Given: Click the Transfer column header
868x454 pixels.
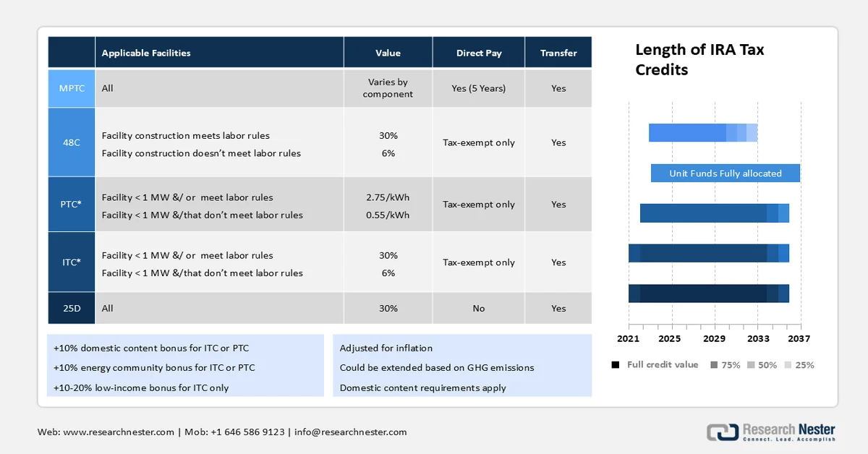Looking at the screenshot, I should click(x=558, y=53).
